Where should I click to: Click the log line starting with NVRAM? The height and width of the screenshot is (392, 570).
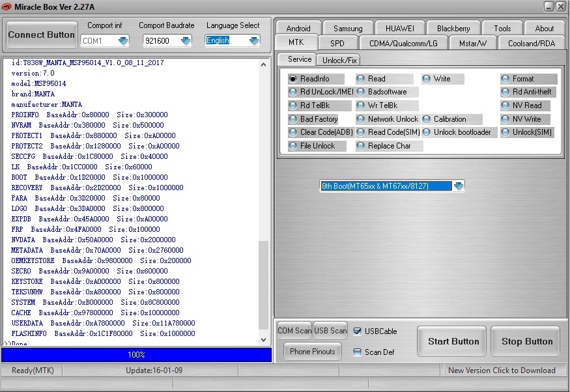click(x=87, y=125)
